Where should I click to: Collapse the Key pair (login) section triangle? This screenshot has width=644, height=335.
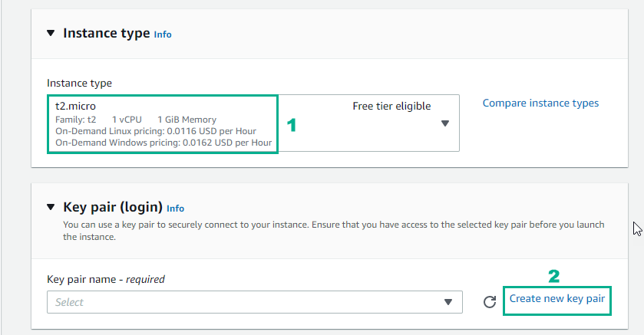pos(51,207)
